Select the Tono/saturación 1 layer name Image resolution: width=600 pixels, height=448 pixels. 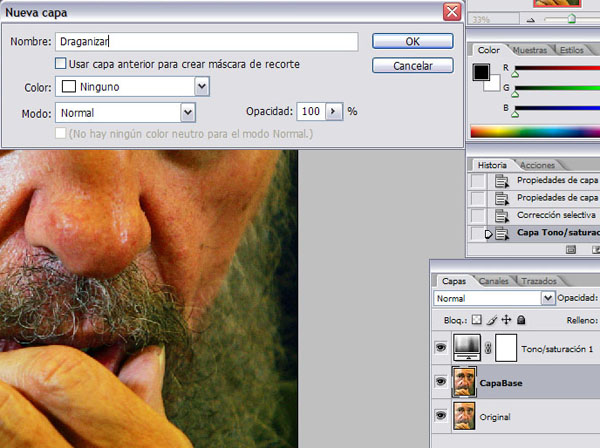pyautogui.click(x=557, y=349)
